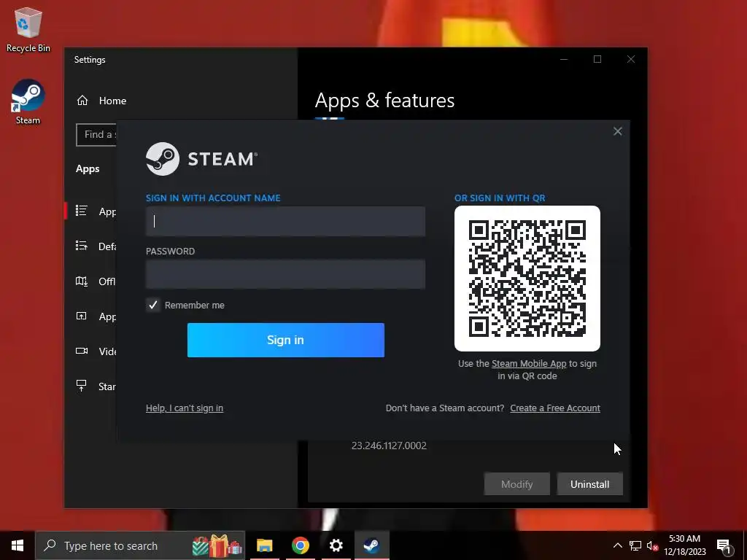Click the blue Sign in button
This screenshot has width=747, height=560.
pos(285,340)
